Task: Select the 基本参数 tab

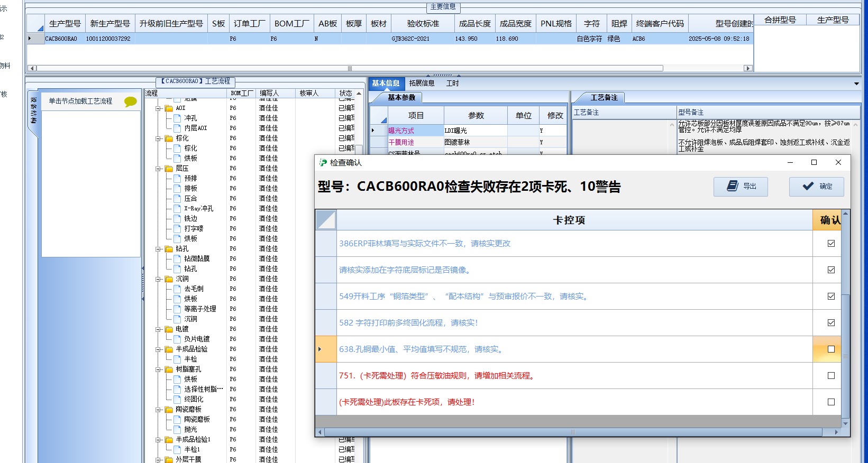Action: coord(401,97)
